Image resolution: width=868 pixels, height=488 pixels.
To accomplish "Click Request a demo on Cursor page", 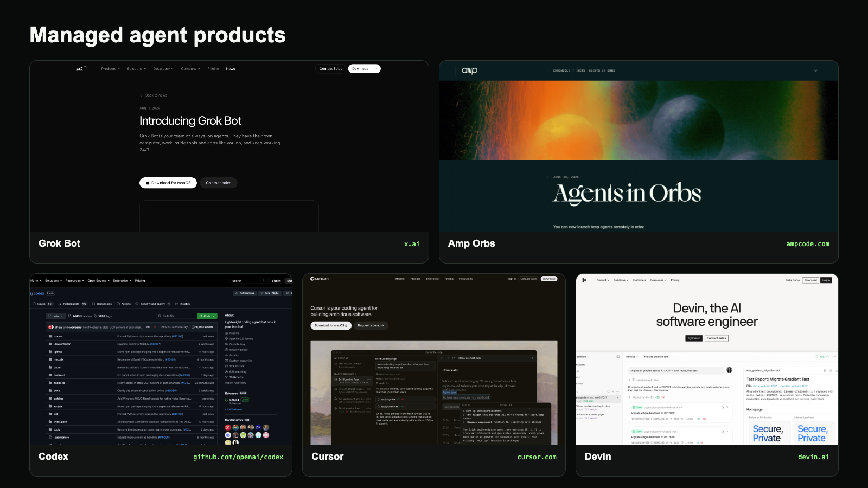I will point(371,326).
